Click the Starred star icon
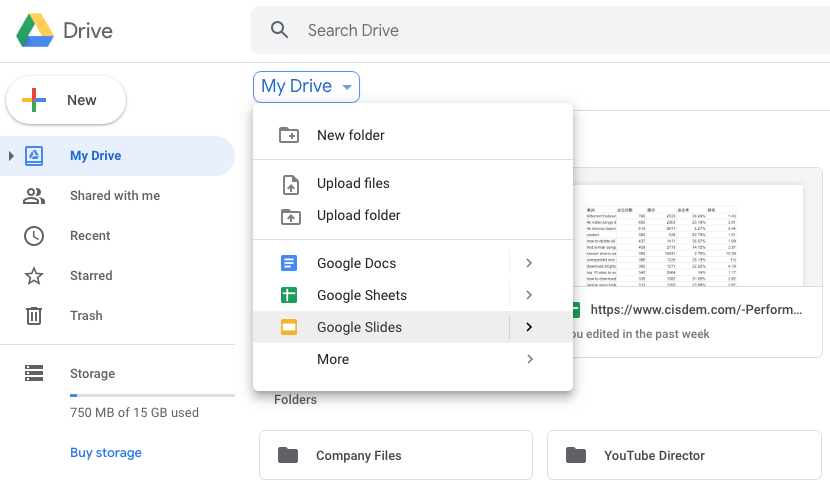This screenshot has width=830, height=487. [x=34, y=275]
